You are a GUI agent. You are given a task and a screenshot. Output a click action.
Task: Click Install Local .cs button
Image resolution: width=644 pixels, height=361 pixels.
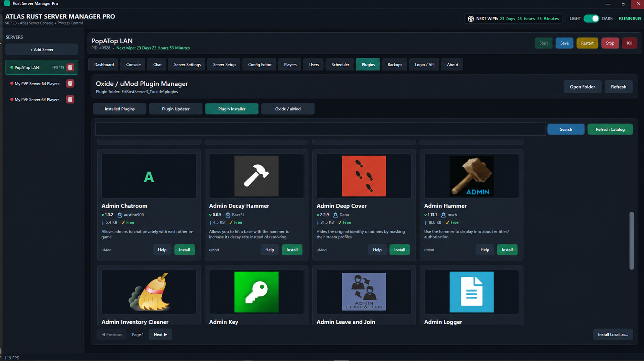613,334
